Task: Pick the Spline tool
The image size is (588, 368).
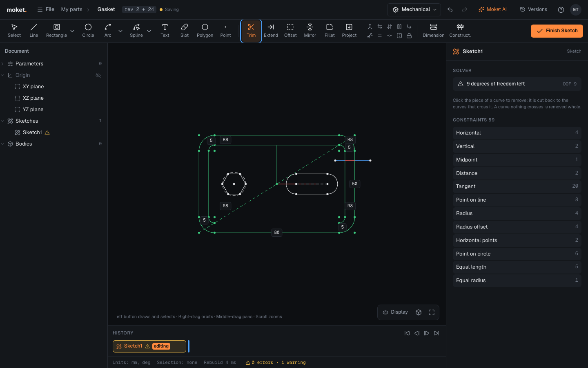Action: point(136,31)
